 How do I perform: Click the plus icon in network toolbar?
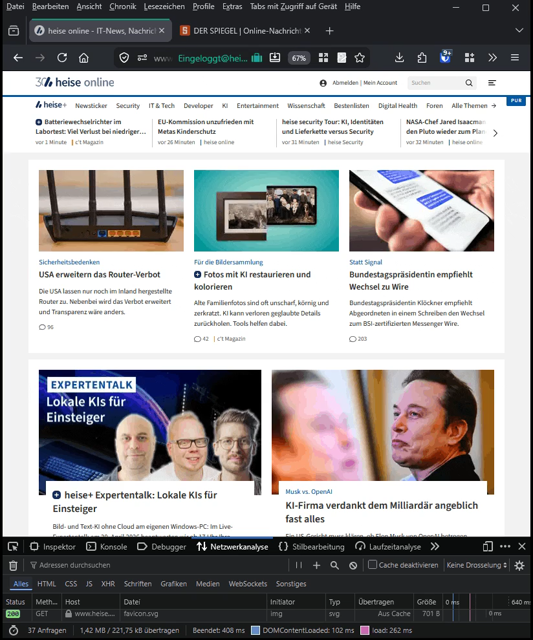(316, 565)
